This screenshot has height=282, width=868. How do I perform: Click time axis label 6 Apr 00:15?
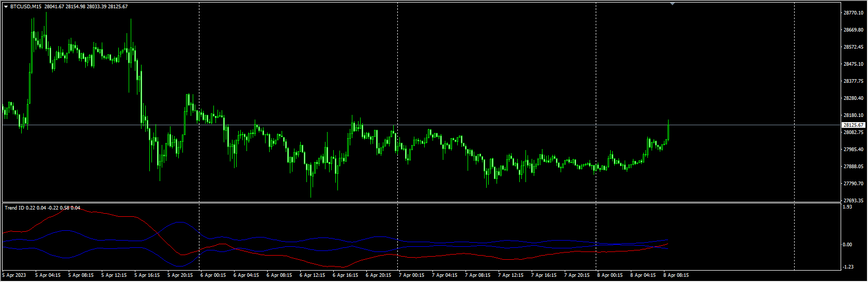pos(213,275)
